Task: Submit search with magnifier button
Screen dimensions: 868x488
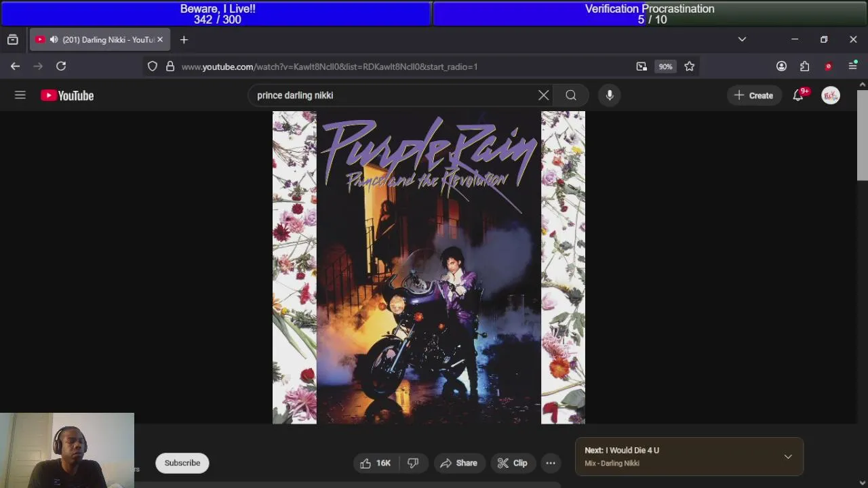Action: pyautogui.click(x=571, y=96)
